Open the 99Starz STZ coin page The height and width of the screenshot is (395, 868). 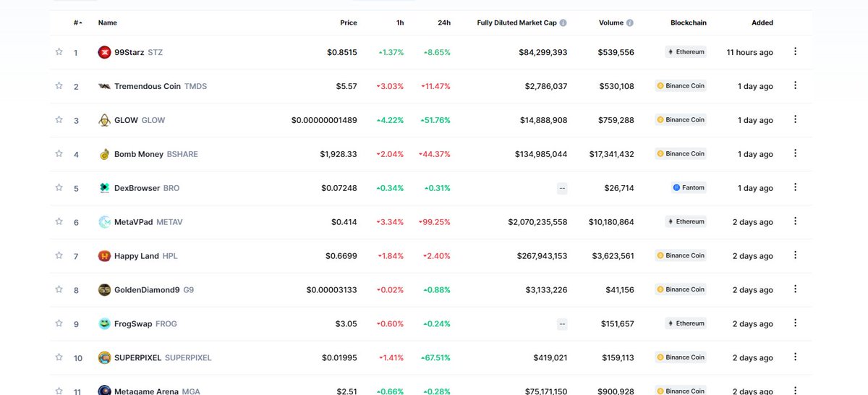tap(139, 52)
